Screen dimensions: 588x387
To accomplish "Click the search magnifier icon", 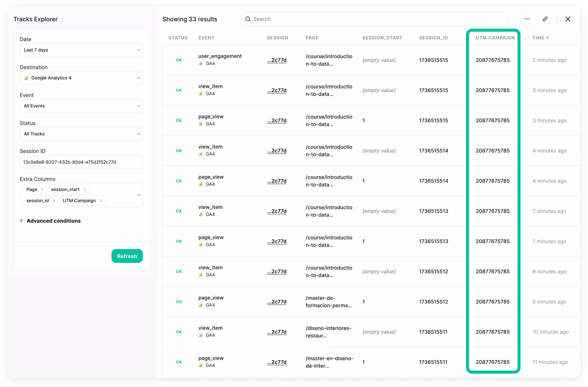I will point(248,19).
